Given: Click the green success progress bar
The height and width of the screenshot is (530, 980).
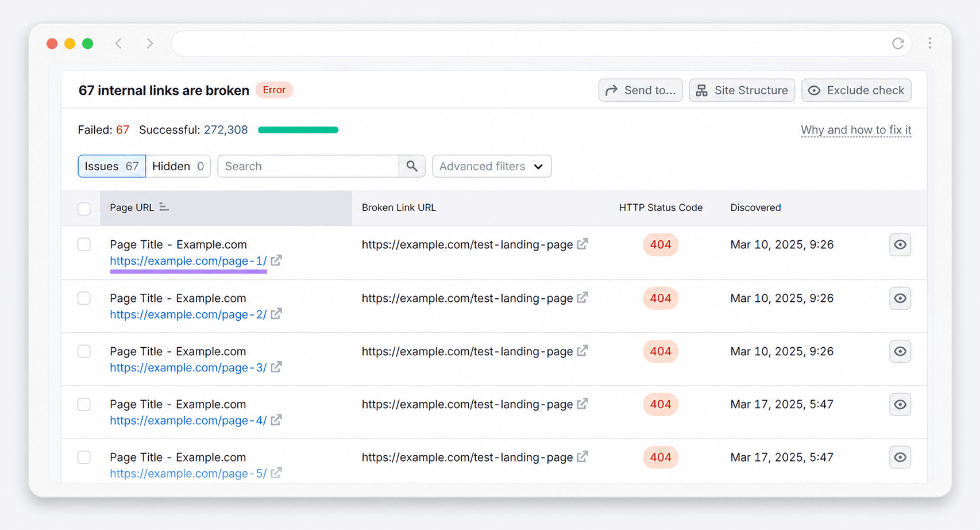Looking at the screenshot, I should tap(298, 130).
